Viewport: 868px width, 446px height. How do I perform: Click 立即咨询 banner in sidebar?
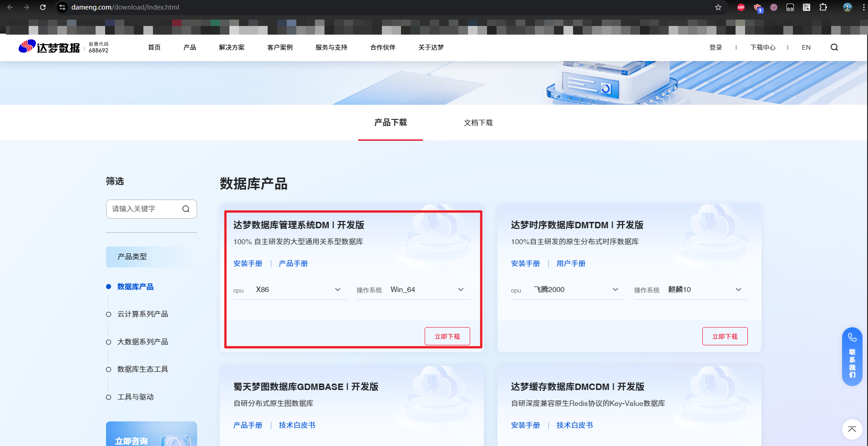tap(152, 434)
